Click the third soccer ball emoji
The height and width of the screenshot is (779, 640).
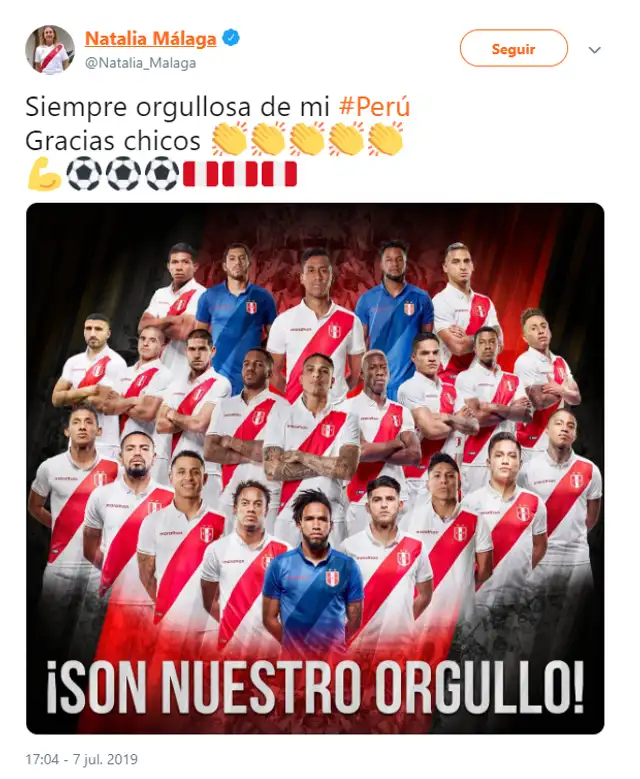[161, 174]
